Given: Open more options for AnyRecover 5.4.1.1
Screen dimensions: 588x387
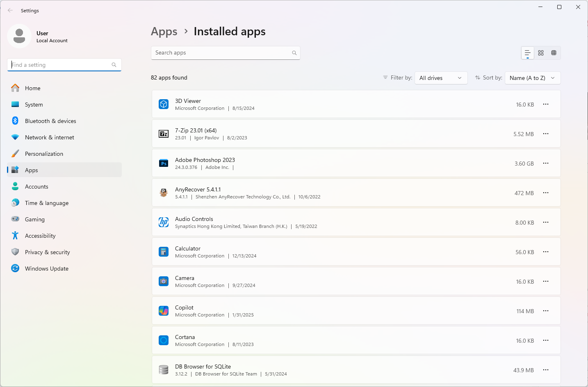Looking at the screenshot, I should point(546,193).
